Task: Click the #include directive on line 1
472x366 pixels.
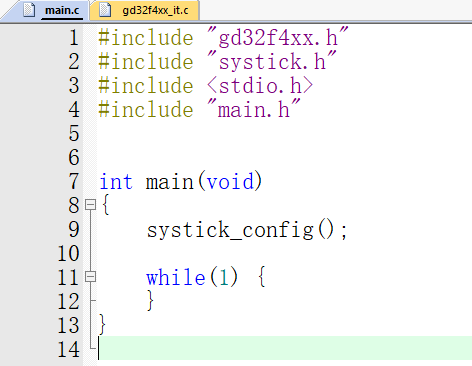Action: (x=146, y=37)
